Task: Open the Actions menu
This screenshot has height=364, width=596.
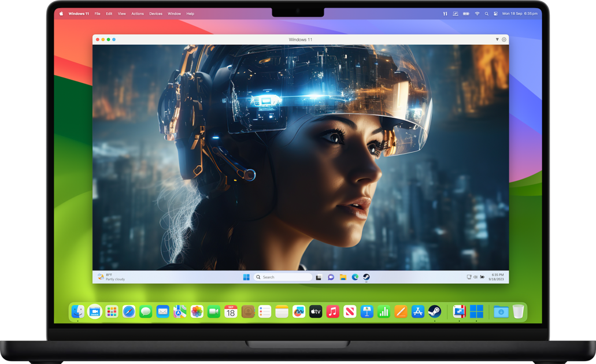Action: [138, 13]
